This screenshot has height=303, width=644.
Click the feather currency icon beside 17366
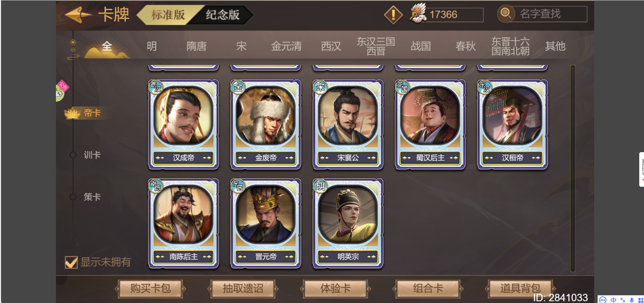[x=418, y=13]
